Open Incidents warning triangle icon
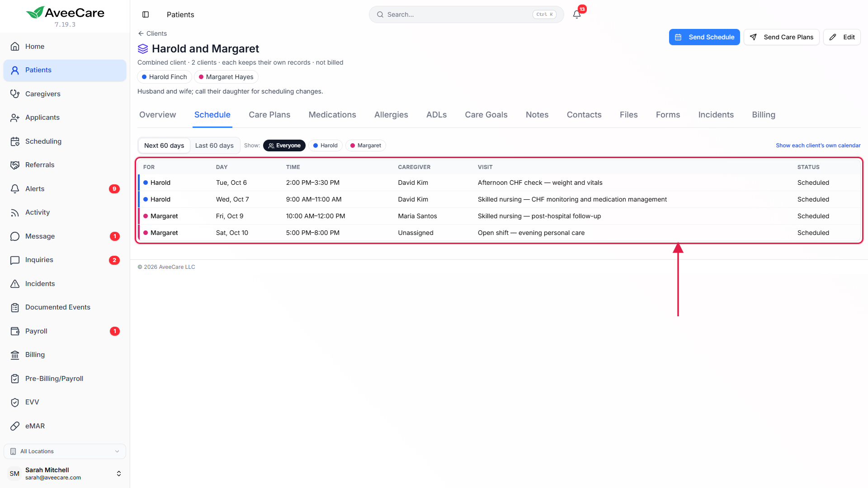 coord(15,284)
